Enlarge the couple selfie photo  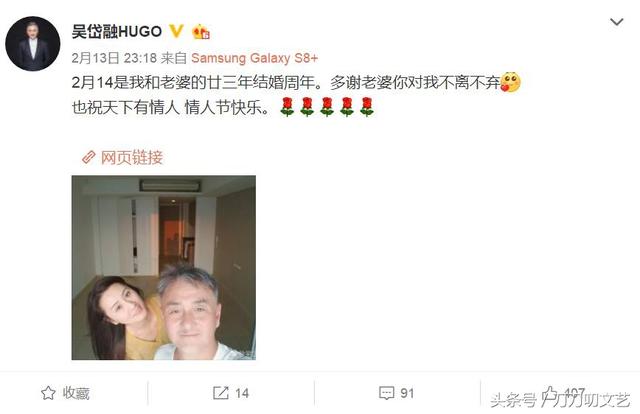click(x=164, y=267)
